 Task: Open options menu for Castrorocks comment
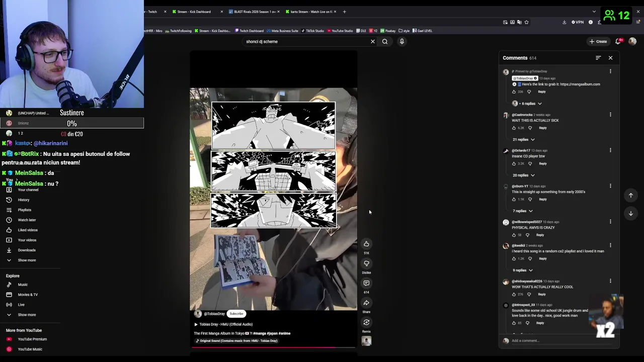pyautogui.click(x=610, y=115)
